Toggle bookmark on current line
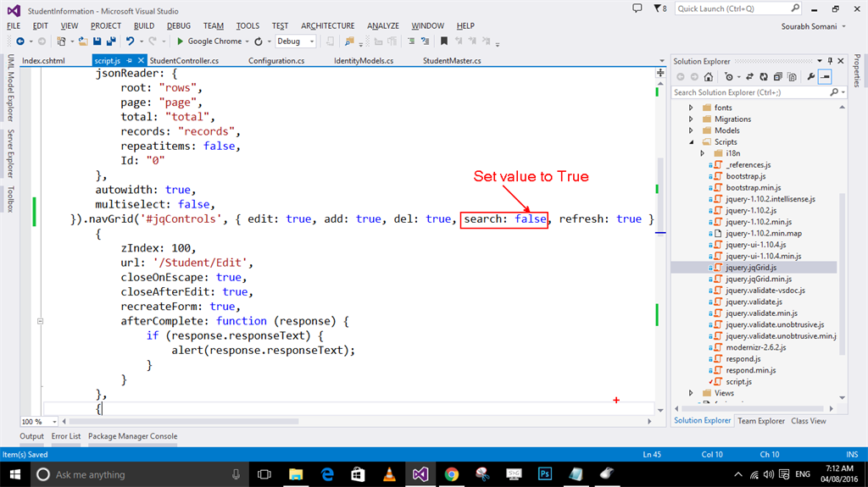 tap(444, 42)
